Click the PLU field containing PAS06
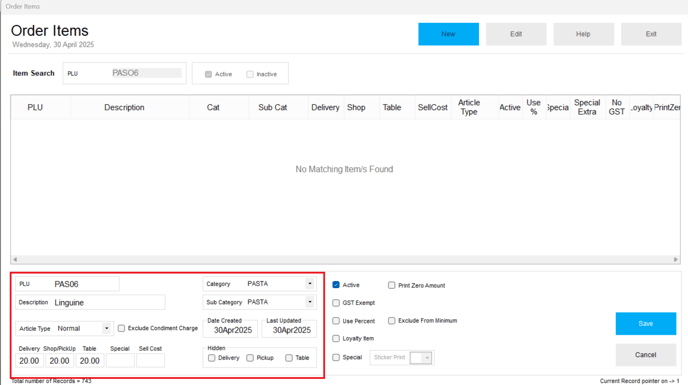The width and height of the screenshot is (688, 385). click(67, 284)
